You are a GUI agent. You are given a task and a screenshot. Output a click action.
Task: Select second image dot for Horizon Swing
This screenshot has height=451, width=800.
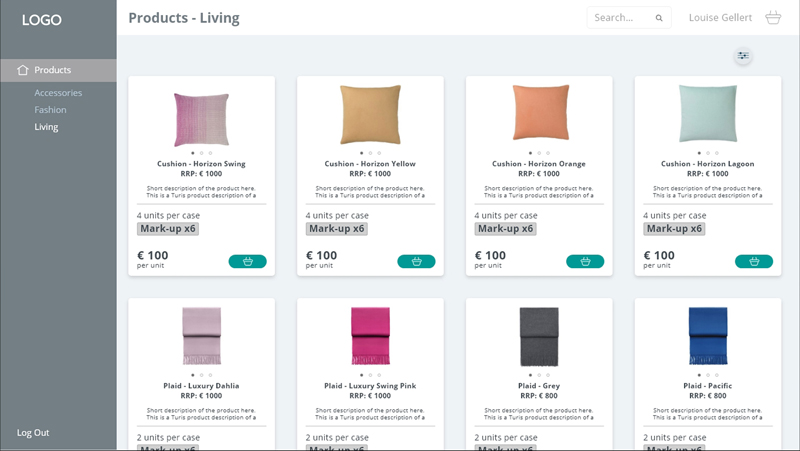[201, 153]
